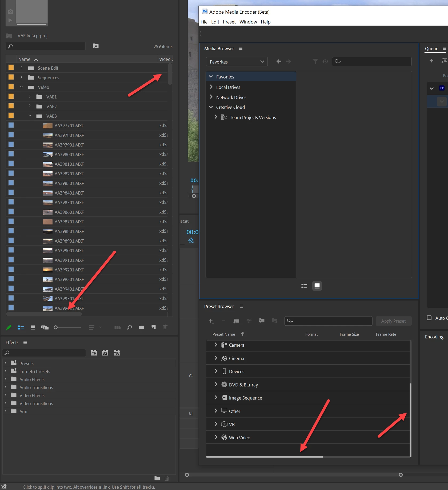This screenshot has height=490, width=448.
Task: Expand the Web Video preset group
Action: (216, 437)
